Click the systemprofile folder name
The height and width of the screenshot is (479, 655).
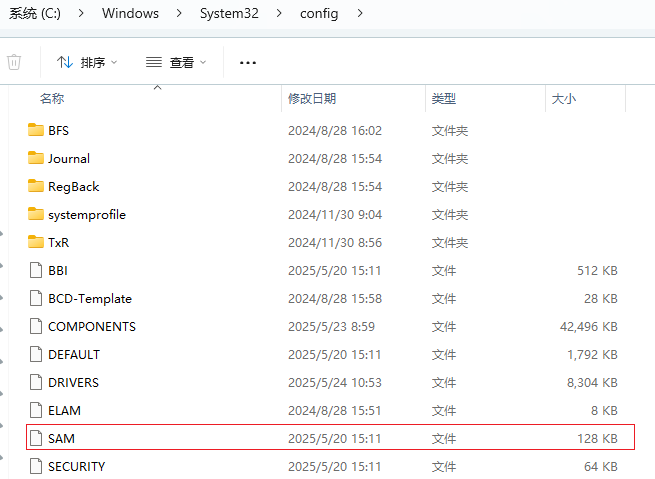pos(87,215)
